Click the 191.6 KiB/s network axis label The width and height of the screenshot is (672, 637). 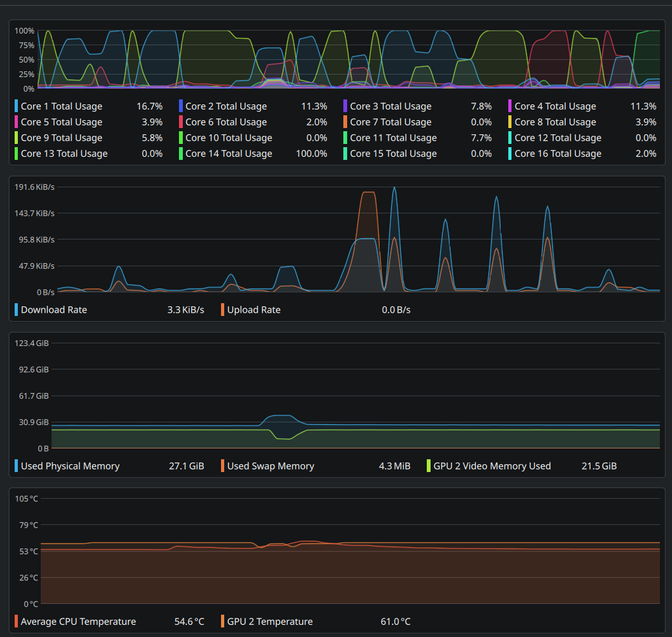[34, 187]
